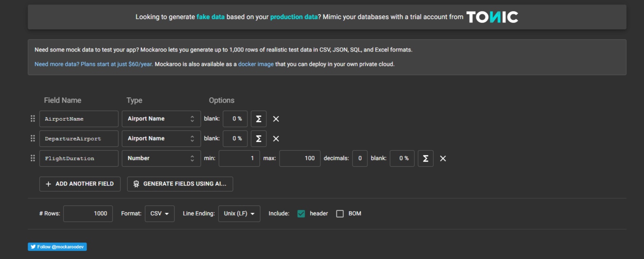This screenshot has height=259, width=644.
Task: Click the # Rows input showing 1000
Action: (x=88, y=214)
